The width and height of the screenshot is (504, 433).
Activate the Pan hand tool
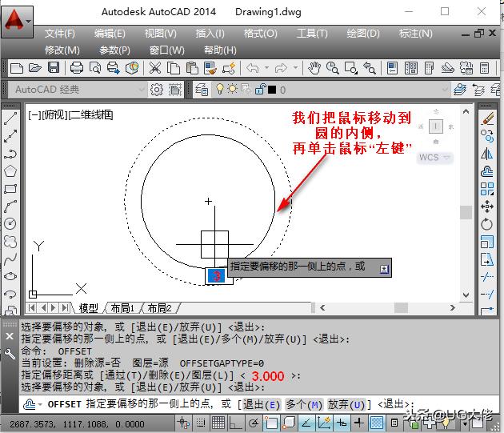point(314,68)
